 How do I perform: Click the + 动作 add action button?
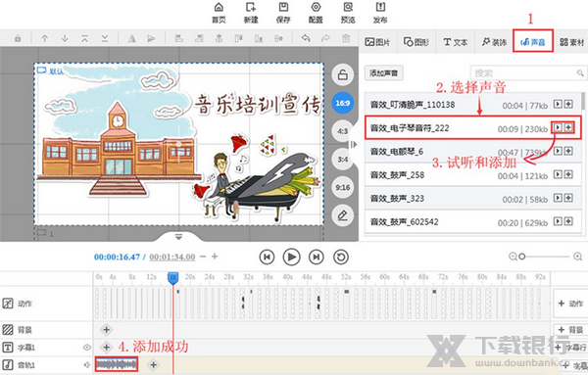570,304
